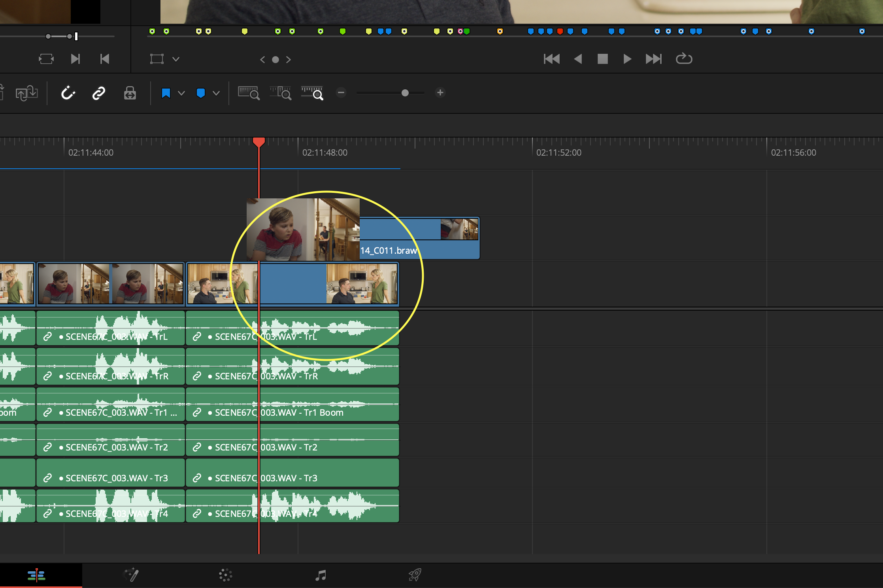
Task: Select the SCENE67C_003.WAV - Tr1 Boom clip
Action: coord(292,404)
